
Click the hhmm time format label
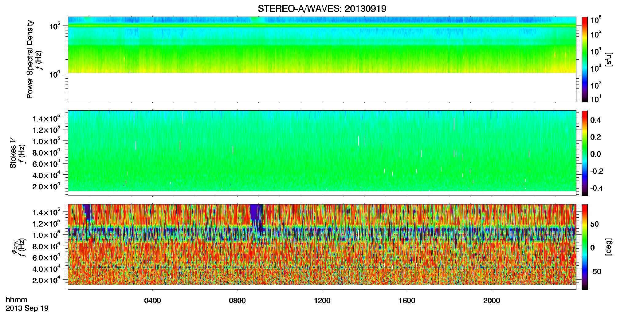click(x=17, y=300)
